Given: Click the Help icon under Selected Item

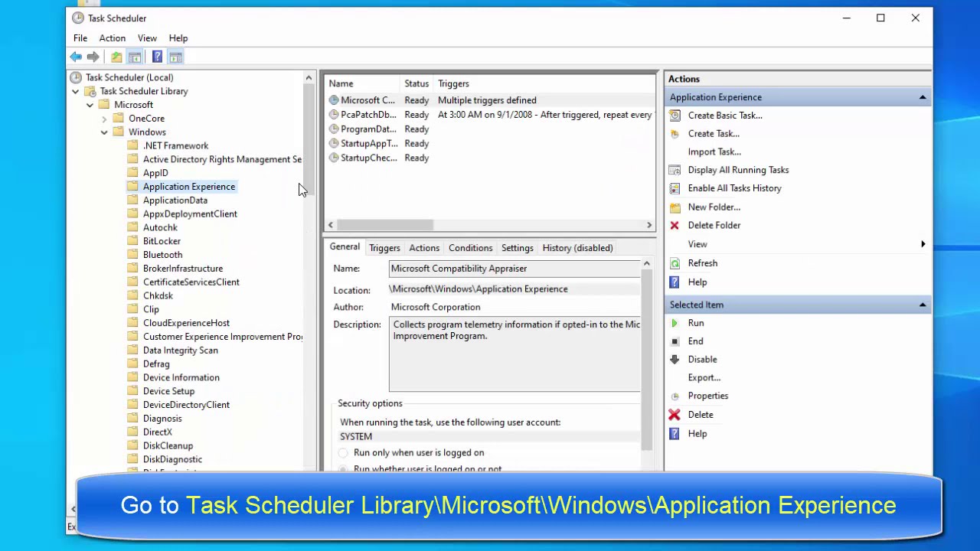Looking at the screenshot, I should click(x=675, y=434).
